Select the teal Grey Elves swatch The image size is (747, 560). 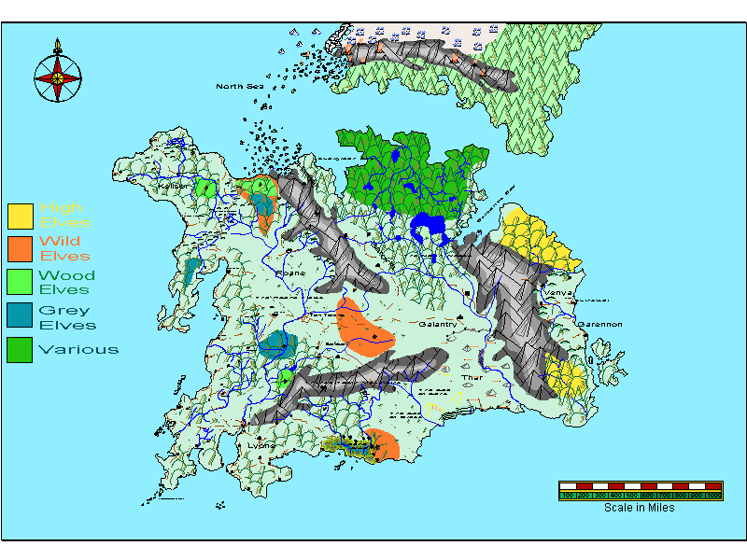click(20, 315)
